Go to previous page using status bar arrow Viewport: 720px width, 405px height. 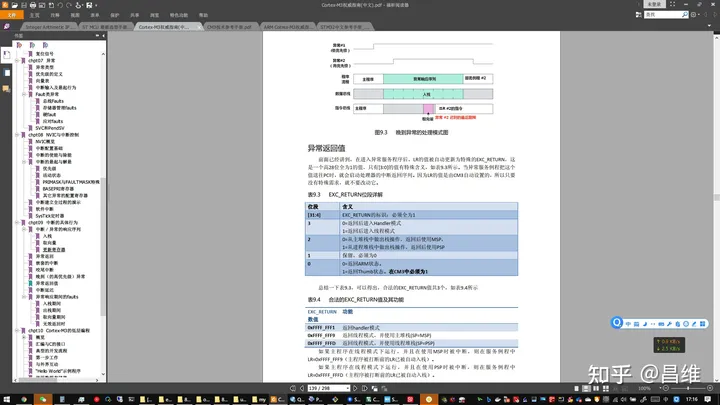click(x=302, y=388)
